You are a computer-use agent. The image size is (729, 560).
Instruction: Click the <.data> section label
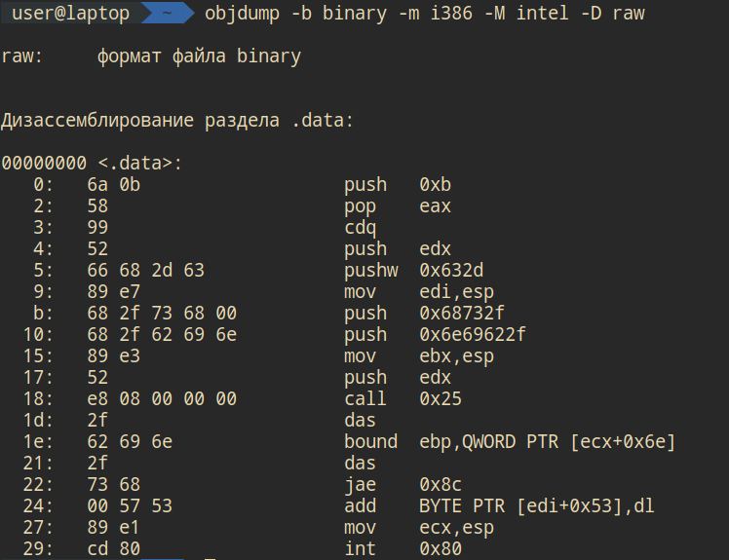(x=140, y=164)
